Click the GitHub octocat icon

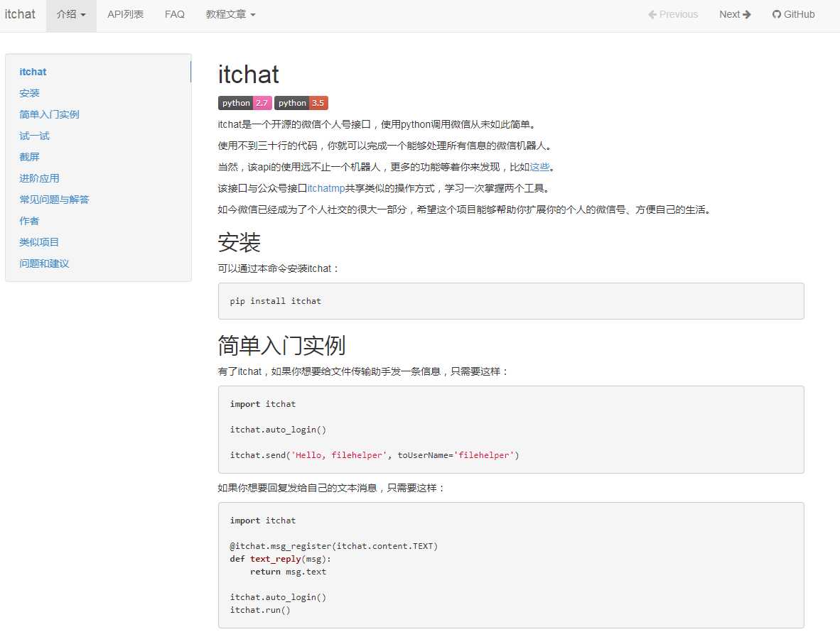(776, 14)
